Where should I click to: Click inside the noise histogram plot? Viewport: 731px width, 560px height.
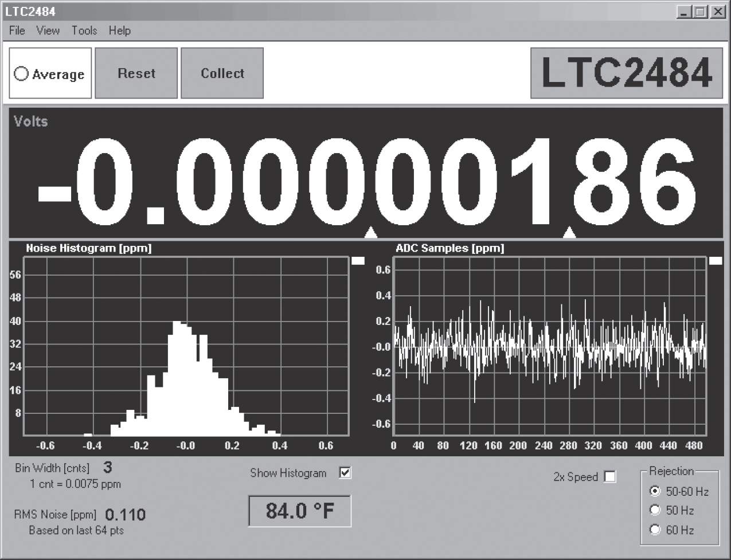pyautogui.click(x=186, y=346)
